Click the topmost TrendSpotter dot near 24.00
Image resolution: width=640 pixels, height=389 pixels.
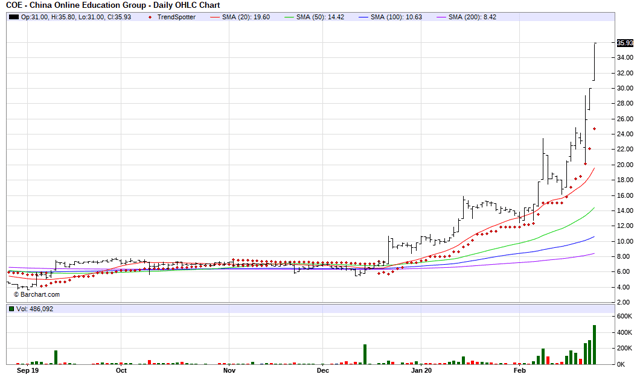click(594, 129)
